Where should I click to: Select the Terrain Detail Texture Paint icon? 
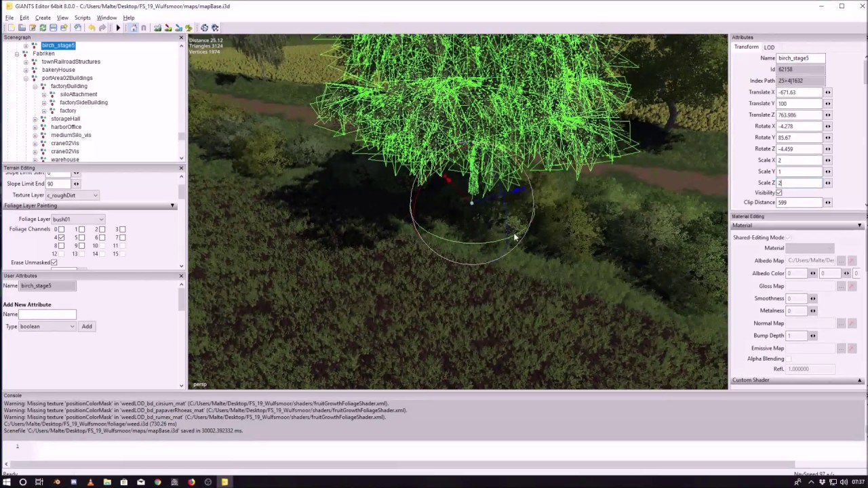point(168,28)
